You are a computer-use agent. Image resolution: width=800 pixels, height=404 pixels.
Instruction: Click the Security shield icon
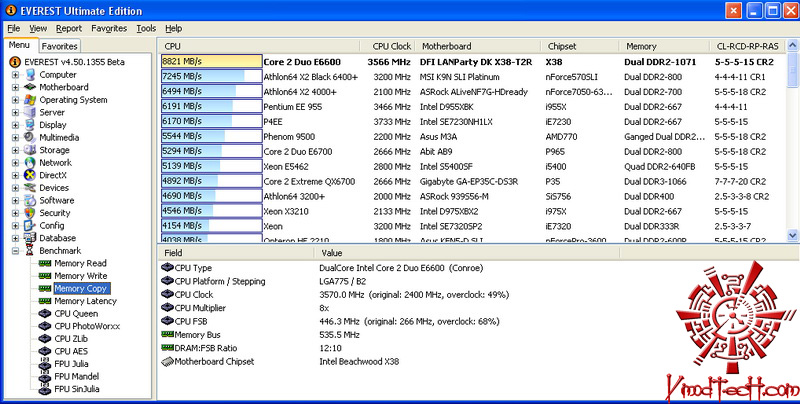pos(30,213)
